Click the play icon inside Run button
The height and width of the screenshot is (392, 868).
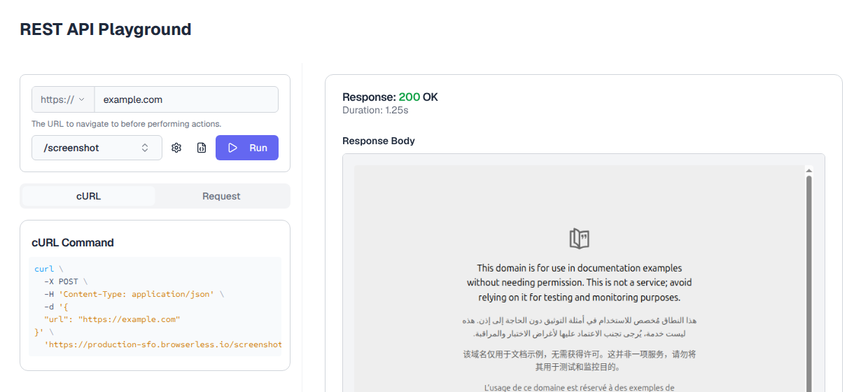pyautogui.click(x=233, y=148)
